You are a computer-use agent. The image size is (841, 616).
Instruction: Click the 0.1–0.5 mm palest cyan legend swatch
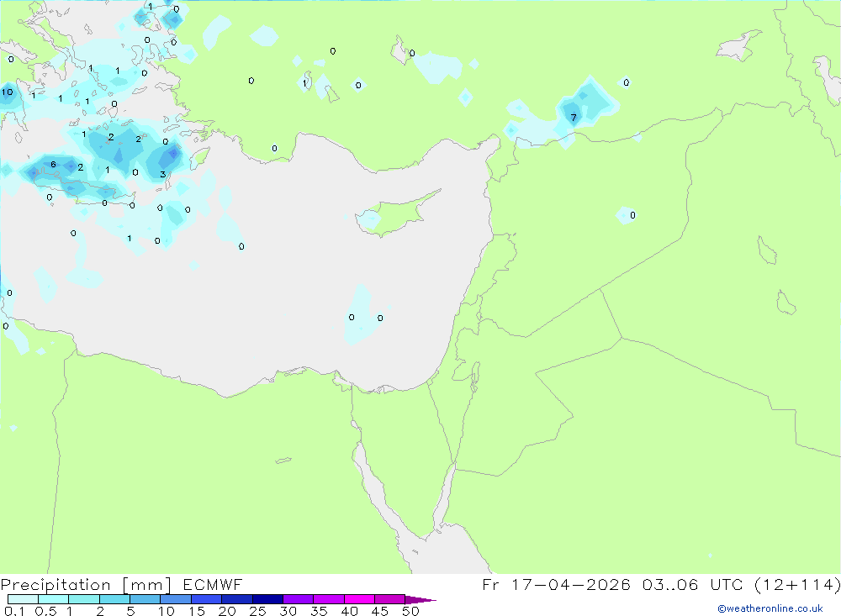point(23,599)
